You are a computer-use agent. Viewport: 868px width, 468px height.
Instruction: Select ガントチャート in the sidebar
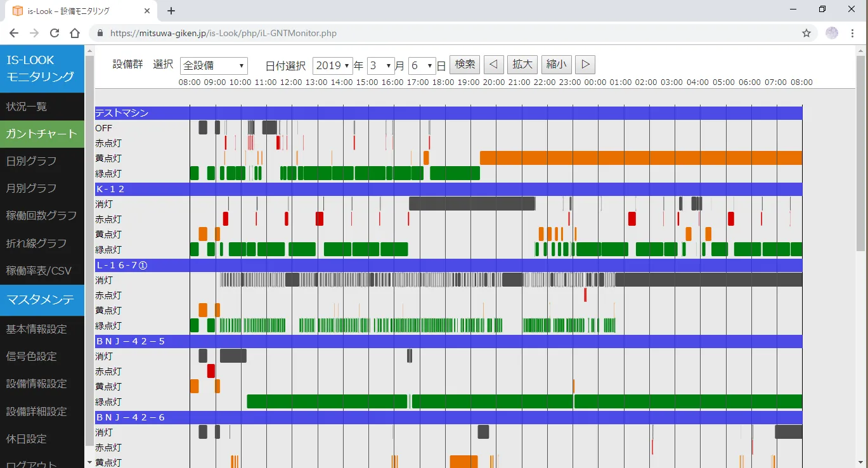tap(42, 134)
